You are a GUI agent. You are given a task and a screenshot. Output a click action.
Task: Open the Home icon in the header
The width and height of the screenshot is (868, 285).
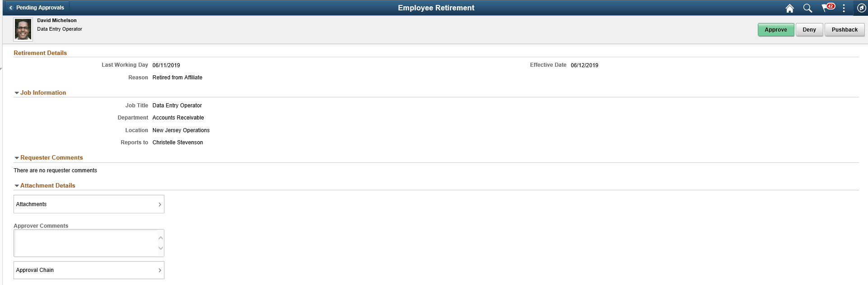click(x=789, y=8)
